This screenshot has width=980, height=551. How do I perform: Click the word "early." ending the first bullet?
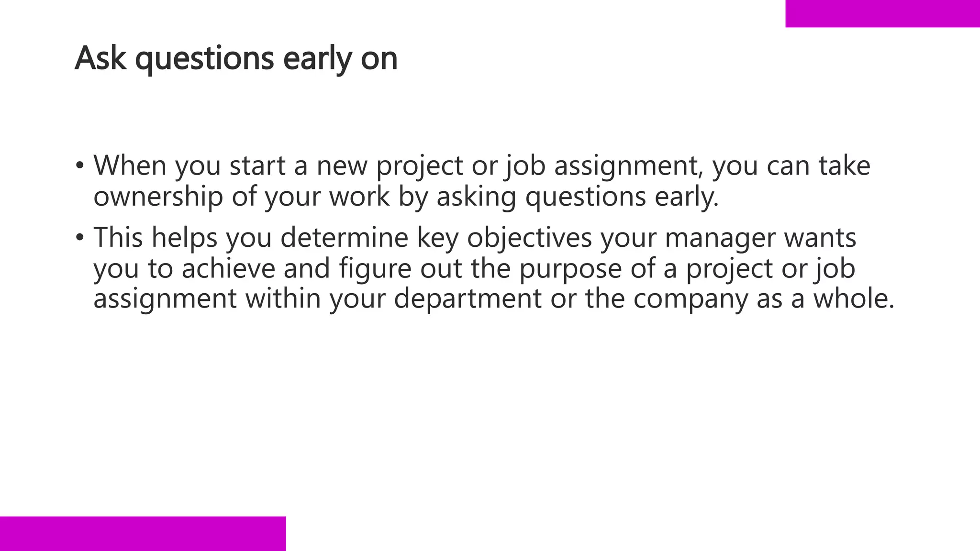tap(687, 197)
